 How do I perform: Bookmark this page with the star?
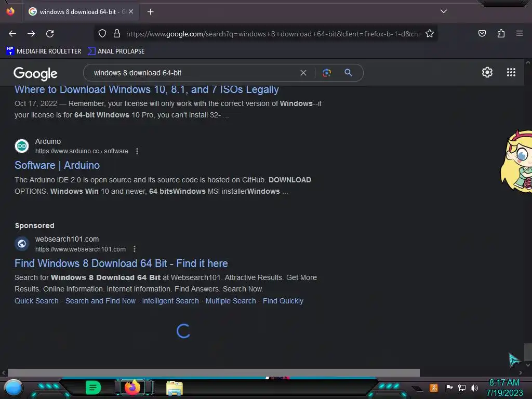(x=430, y=34)
